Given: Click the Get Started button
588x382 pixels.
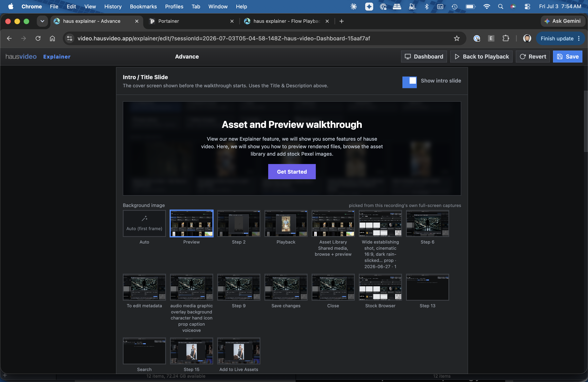Looking at the screenshot, I should 292,171.
